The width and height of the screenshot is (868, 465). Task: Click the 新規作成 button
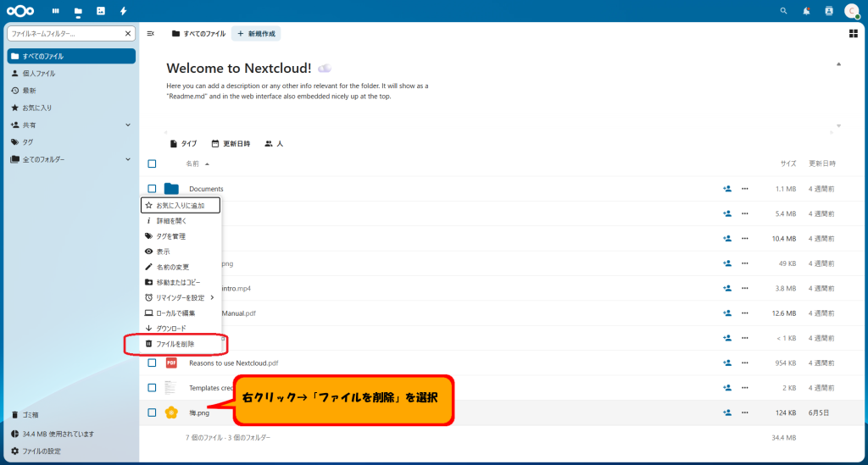click(256, 34)
